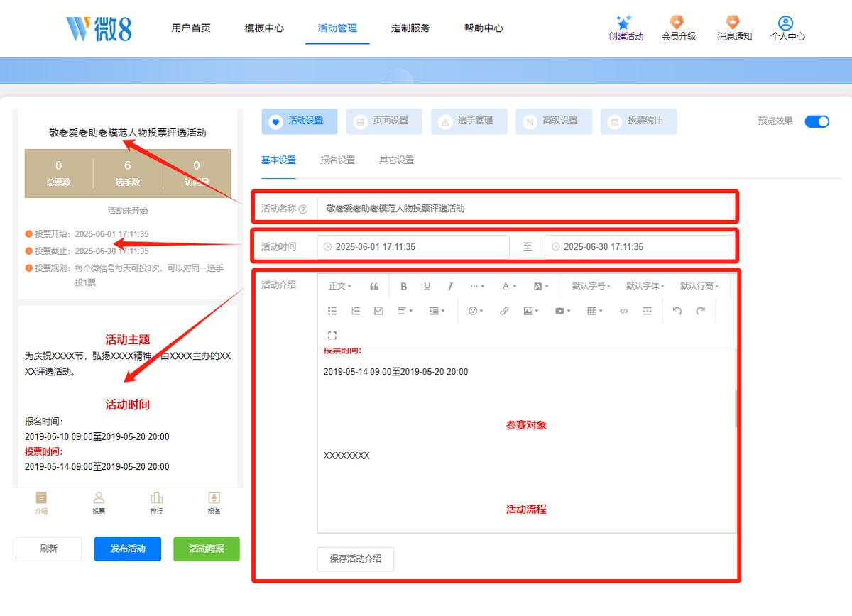Switch preview to 介绍 tab
Image resolution: width=852 pixels, height=616 pixels.
click(x=41, y=502)
